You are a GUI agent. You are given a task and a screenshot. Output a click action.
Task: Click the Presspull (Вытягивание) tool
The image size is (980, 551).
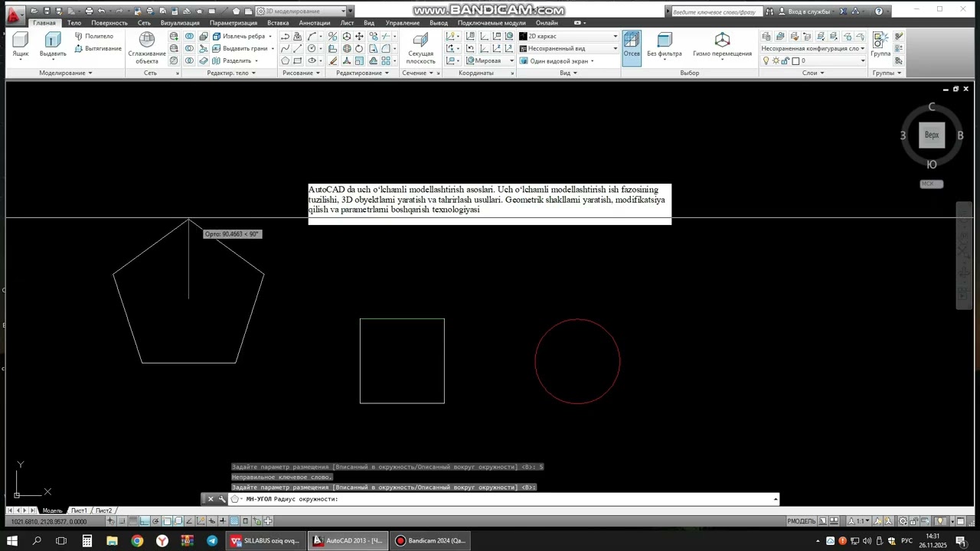pos(97,48)
